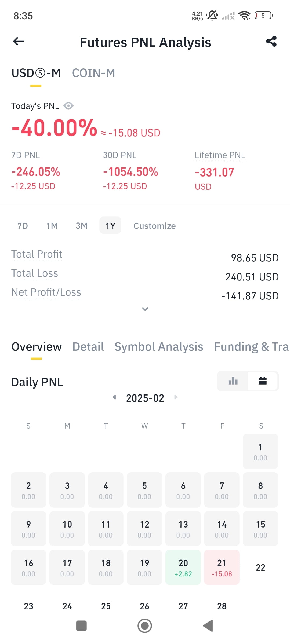Switch Daily PNL to bar chart view
The width and height of the screenshot is (290, 644).
pos(233,381)
